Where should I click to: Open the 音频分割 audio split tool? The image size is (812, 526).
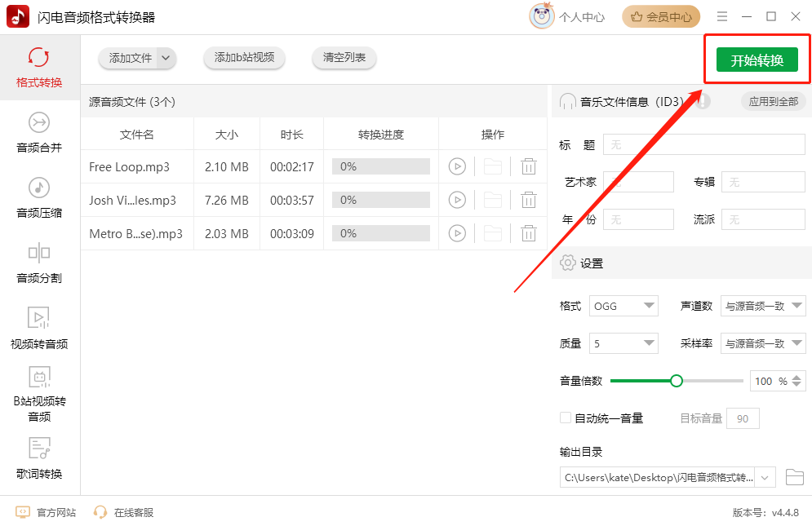click(x=39, y=263)
